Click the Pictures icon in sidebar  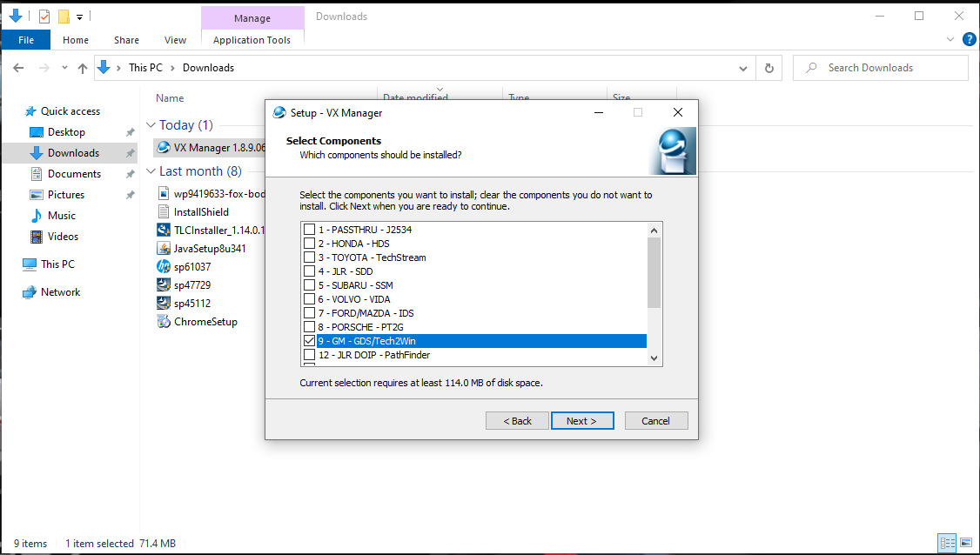point(37,195)
